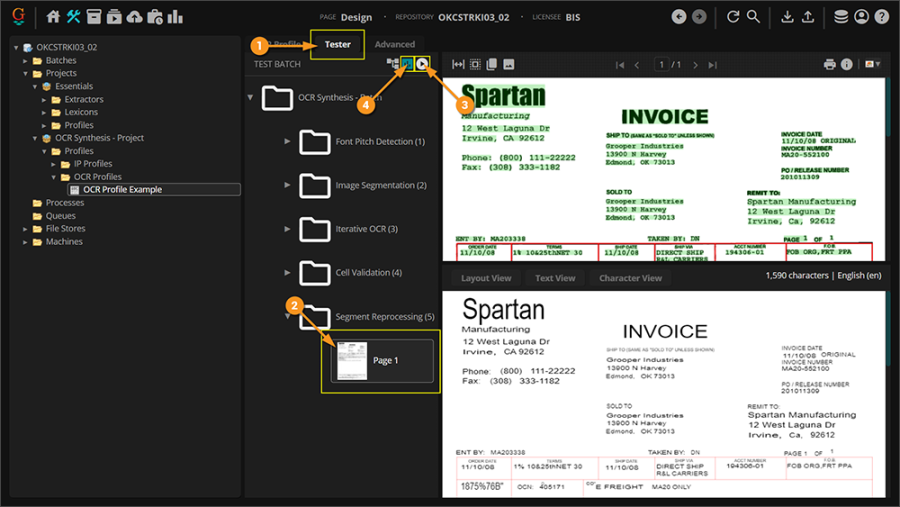Click the teal test-selection button
This screenshot has height=507, width=900.
coord(407,64)
